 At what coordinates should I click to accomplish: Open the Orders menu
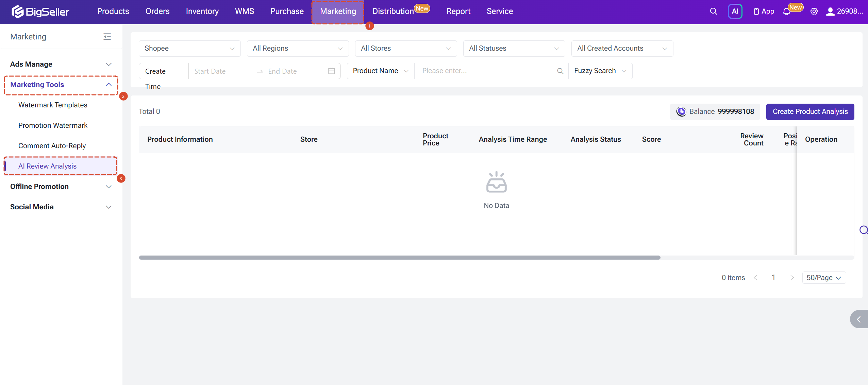click(157, 11)
